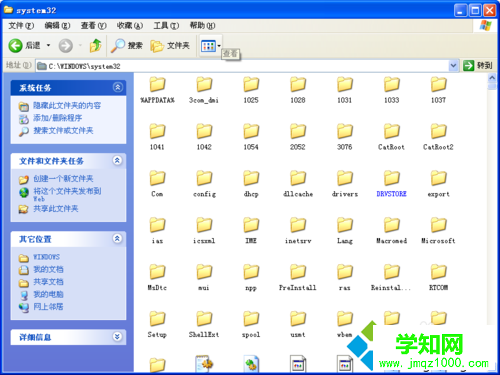Open the %APPDATA% folder
500x375 pixels.
point(157,90)
